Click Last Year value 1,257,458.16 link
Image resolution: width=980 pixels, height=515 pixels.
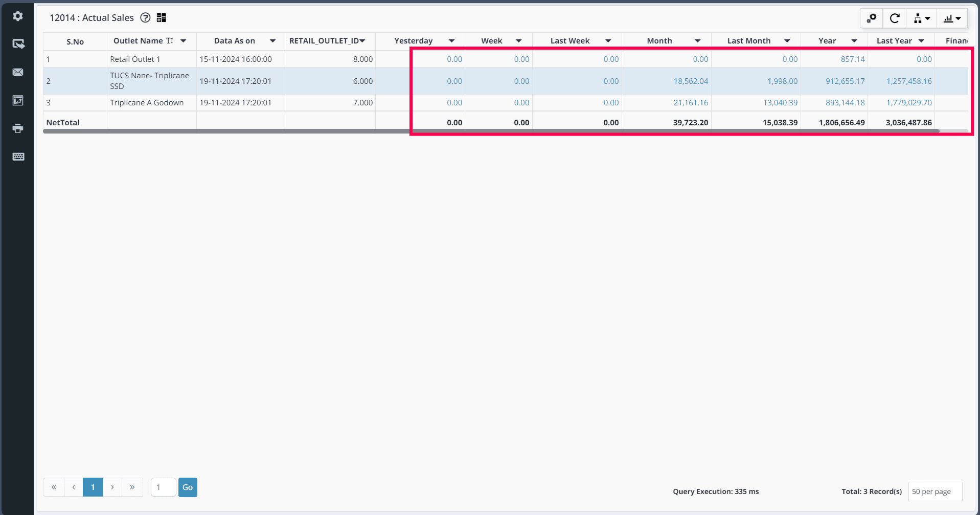pyautogui.click(x=909, y=81)
